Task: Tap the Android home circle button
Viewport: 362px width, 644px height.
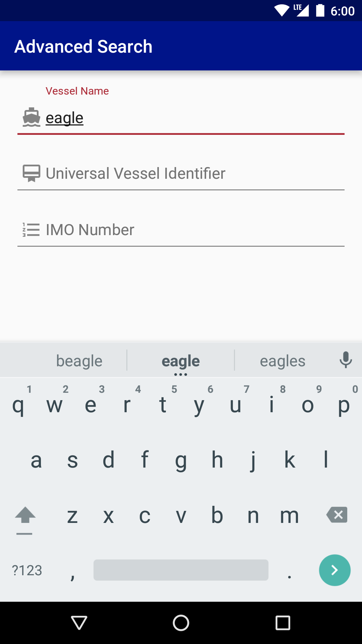Action: (181, 623)
